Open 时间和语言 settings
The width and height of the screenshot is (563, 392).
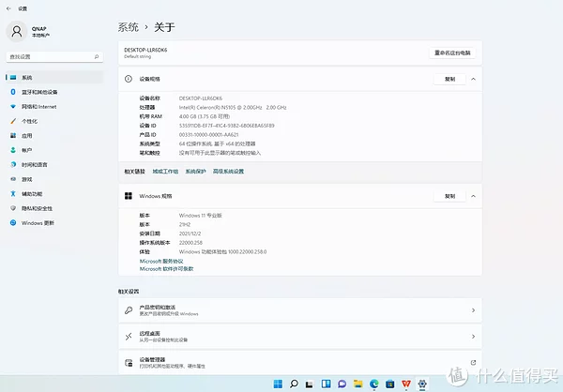tap(54, 165)
